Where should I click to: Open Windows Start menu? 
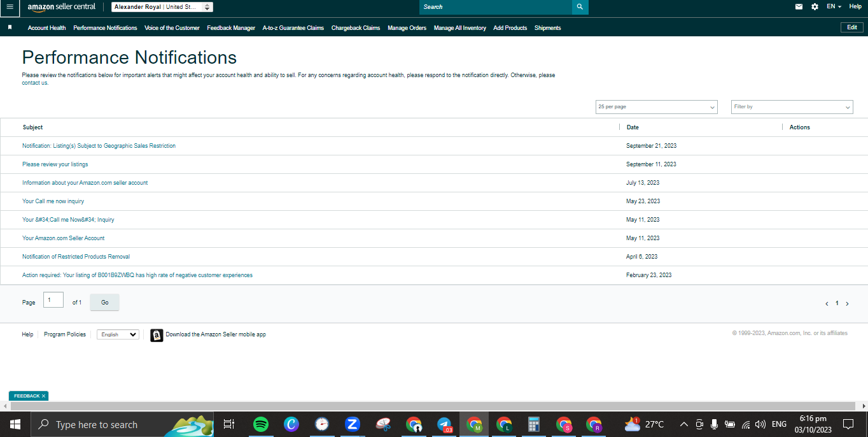[x=15, y=424]
